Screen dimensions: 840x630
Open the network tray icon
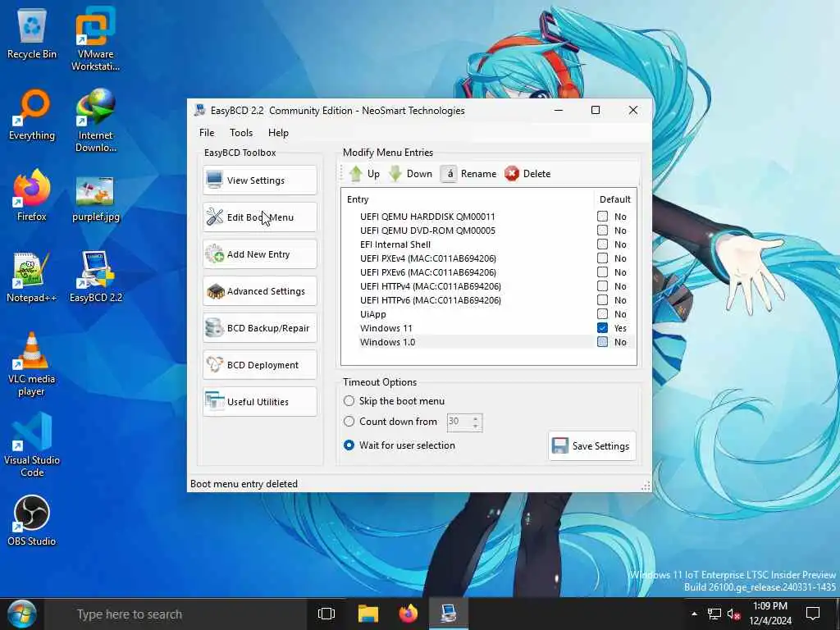pos(714,614)
